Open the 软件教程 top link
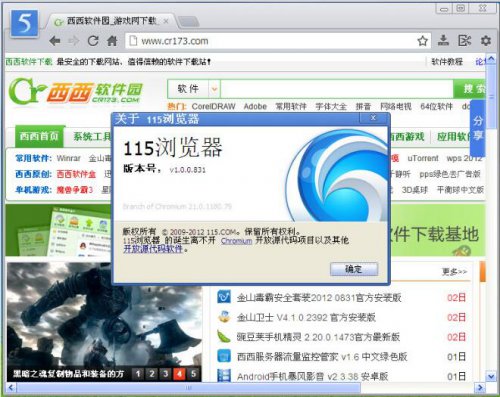This screenshot has height=397, width=500. click(x=447, y=62)
